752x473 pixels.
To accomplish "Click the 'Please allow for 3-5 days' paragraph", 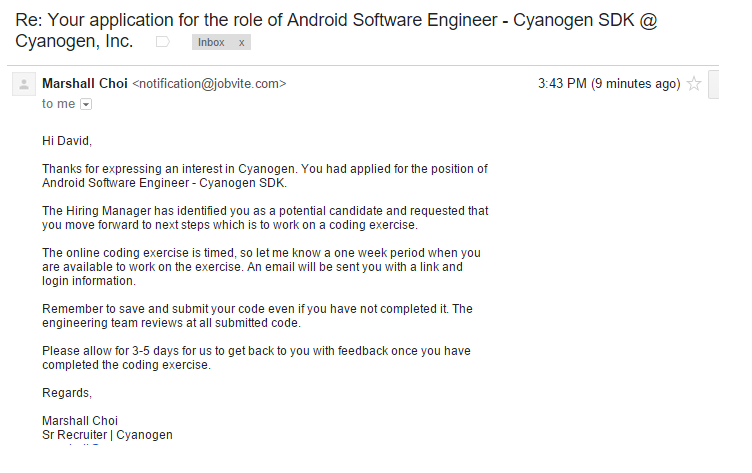I will (256, 358).
